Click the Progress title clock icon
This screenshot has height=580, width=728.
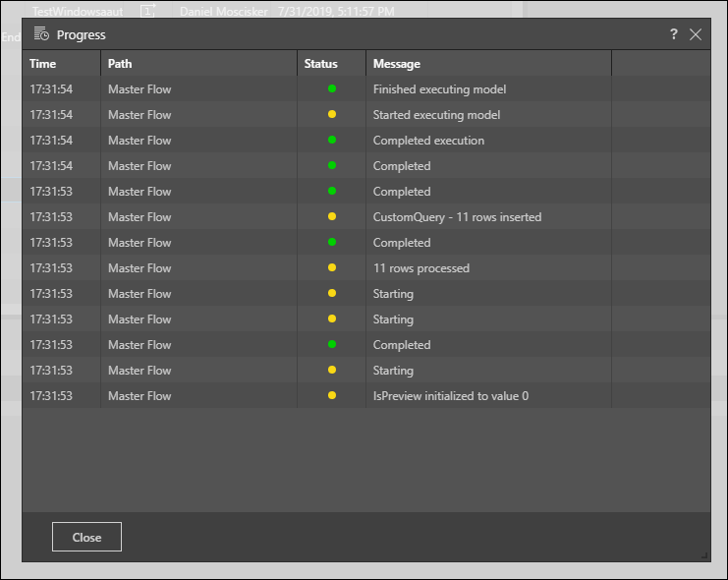point(41,34)
